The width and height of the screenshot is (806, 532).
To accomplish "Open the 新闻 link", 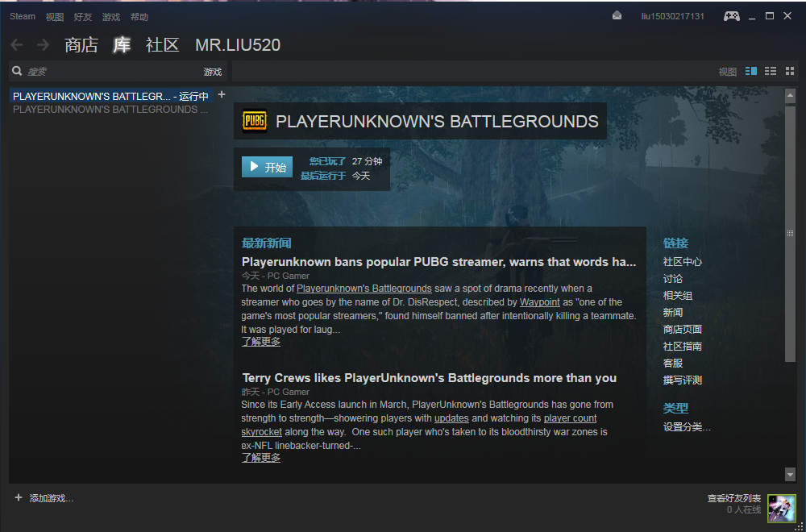I will (673, 313).
